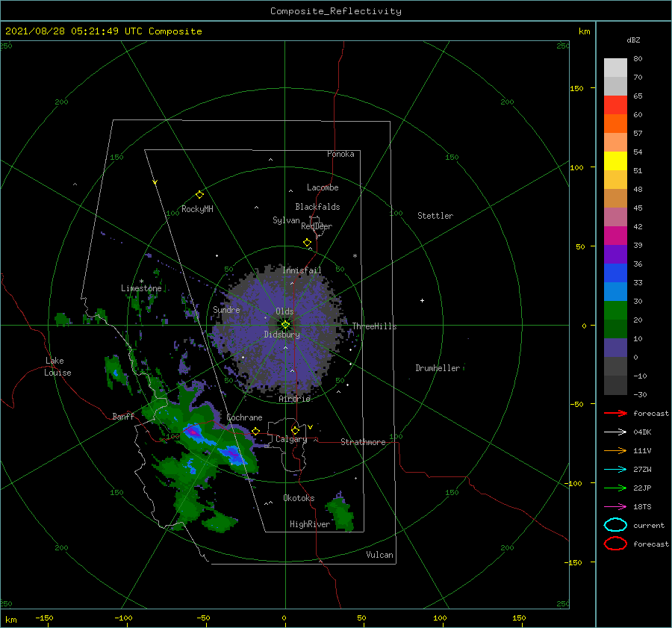Click the Ponoka city label
The height and width of the screenshot is (628, 672).
coord(340,154)
